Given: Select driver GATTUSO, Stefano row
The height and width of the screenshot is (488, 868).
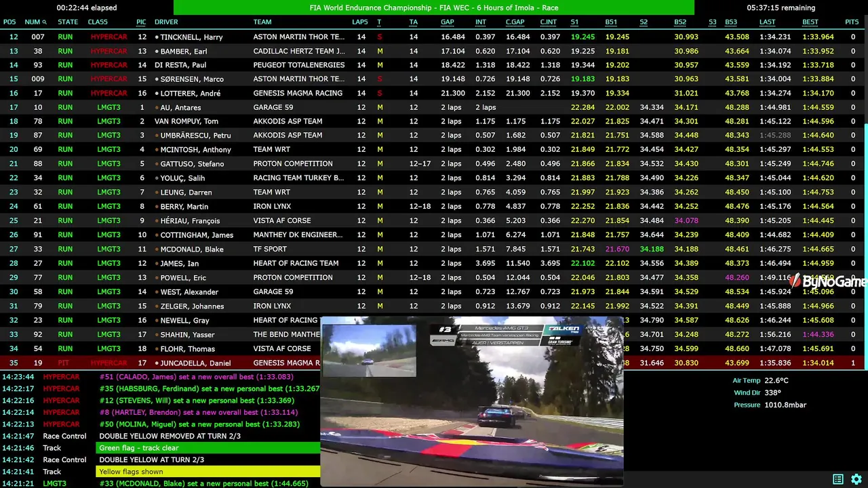Looking at the screenshot, I should pyautogui.click(x=433, y=164).
